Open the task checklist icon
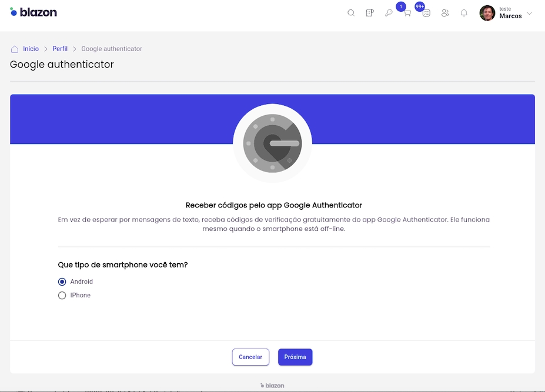Image resolution: width=545 pixels, height=392 pixels. [426, 13]
